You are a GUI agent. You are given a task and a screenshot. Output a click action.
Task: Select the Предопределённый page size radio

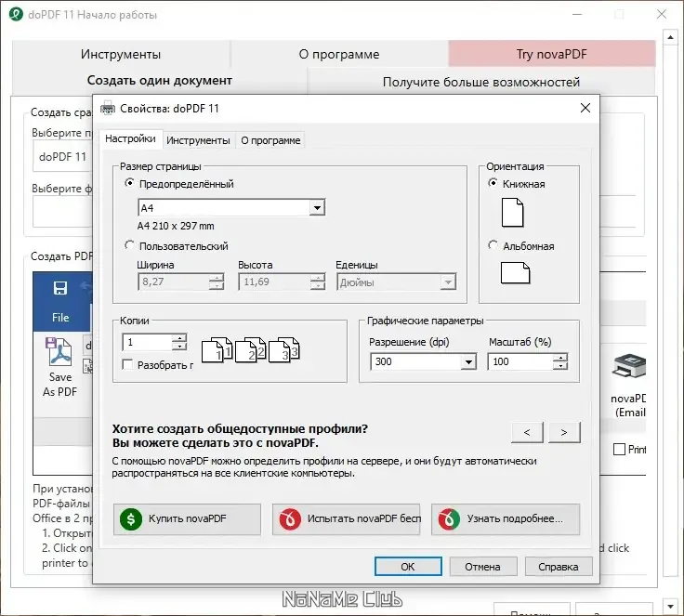[x=129, y=183]
